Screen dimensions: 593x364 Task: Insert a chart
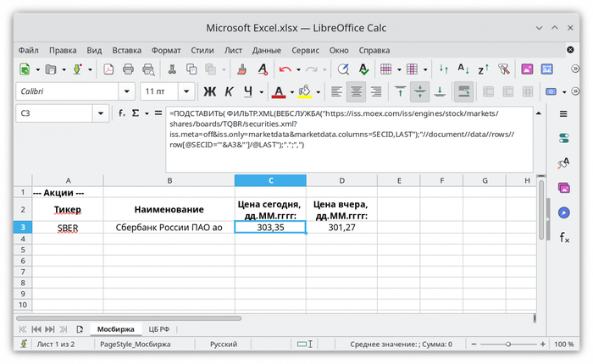tap(547, 69)
